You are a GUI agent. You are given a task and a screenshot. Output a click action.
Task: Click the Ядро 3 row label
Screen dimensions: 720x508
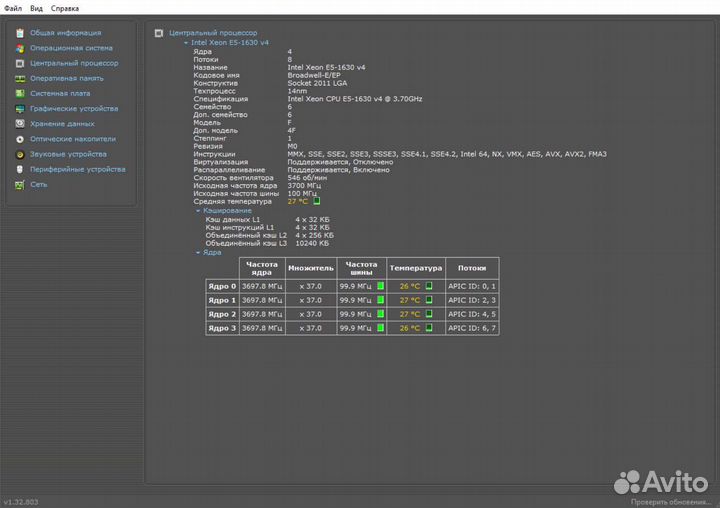(x=222, y=328)
